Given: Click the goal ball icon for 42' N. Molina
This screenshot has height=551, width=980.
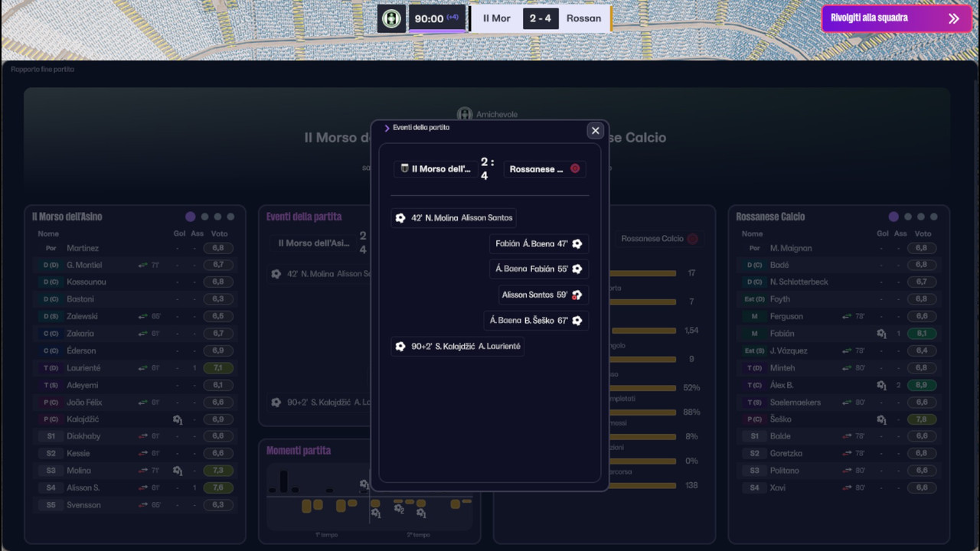Looking at the screenshot, I should 400,218.
